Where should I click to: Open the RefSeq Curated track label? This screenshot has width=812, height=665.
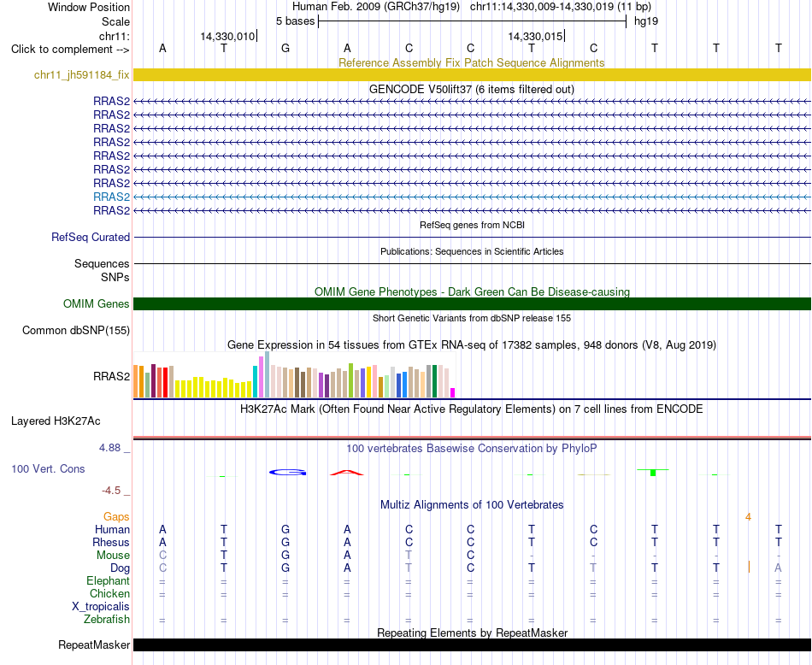coord(91,238)
